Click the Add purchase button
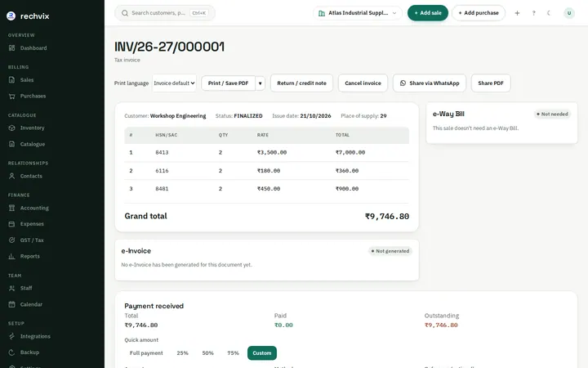 pyautogui.click(x=479, y=13)
